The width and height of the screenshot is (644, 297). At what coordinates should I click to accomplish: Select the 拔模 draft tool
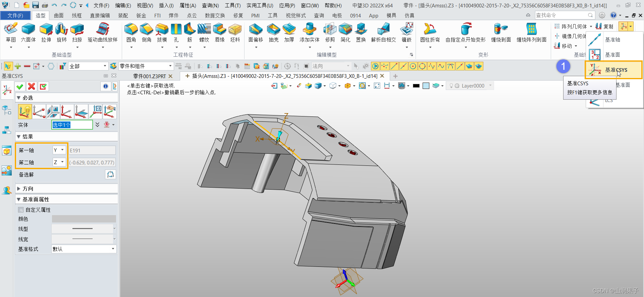coord(162,33)
